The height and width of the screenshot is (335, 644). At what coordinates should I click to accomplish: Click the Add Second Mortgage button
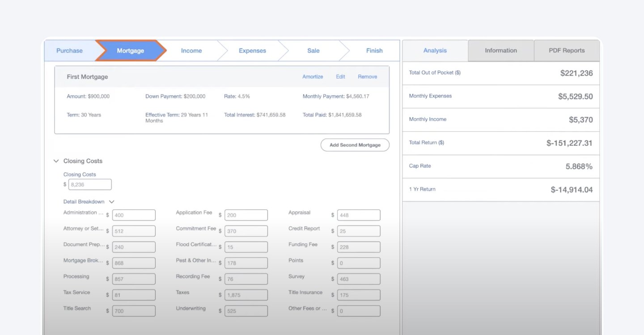coord(355,145)
